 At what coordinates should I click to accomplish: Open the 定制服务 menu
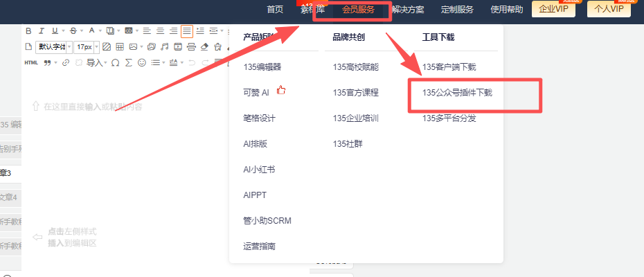coord(457,10)
